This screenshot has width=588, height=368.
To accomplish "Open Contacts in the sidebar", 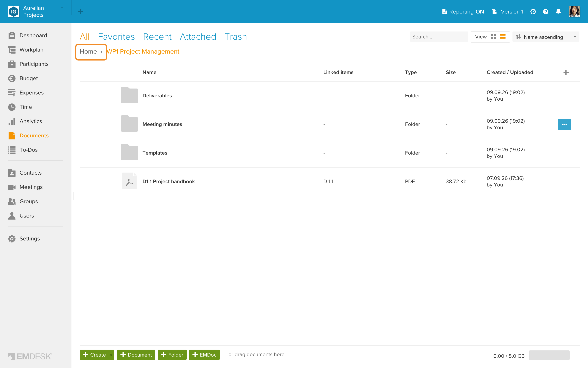I will click(x=25, y=173).
